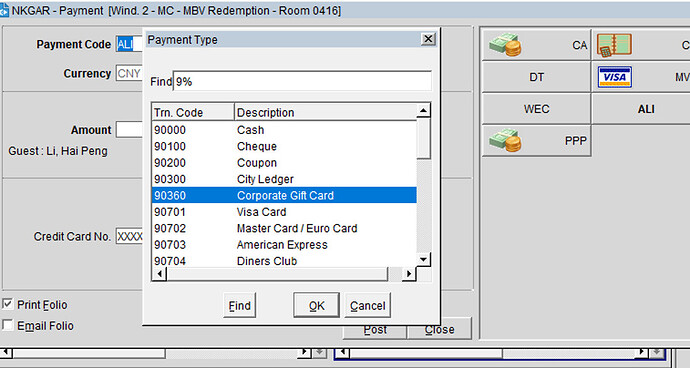690x368 pixels.
Task: Uncheck the Print Folio checkbox
Action: pos(7,304)
